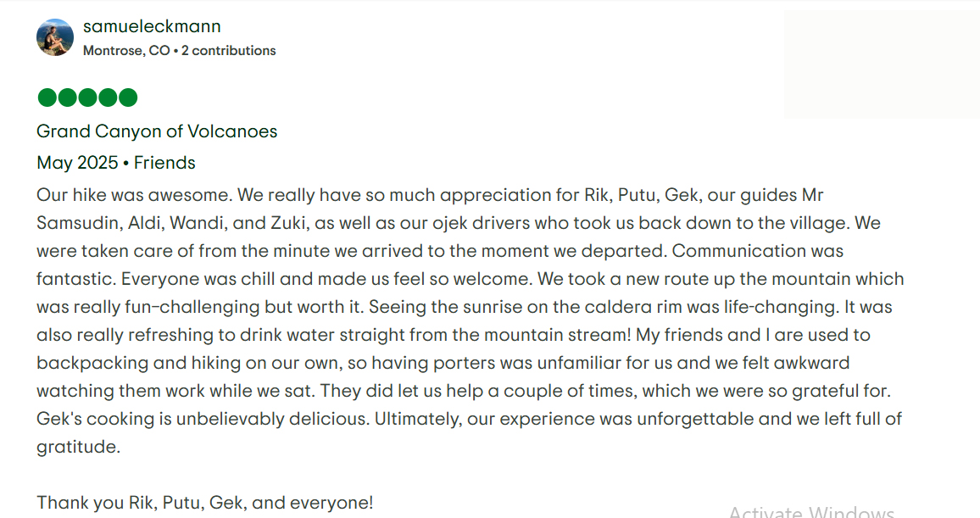This screenshot has width=980, height=518.
Task: Click the second green rating bubble
Action: [67, 97]
